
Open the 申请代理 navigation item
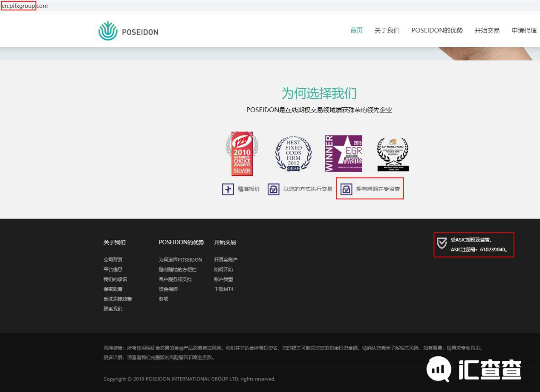[x=524, y=30]
